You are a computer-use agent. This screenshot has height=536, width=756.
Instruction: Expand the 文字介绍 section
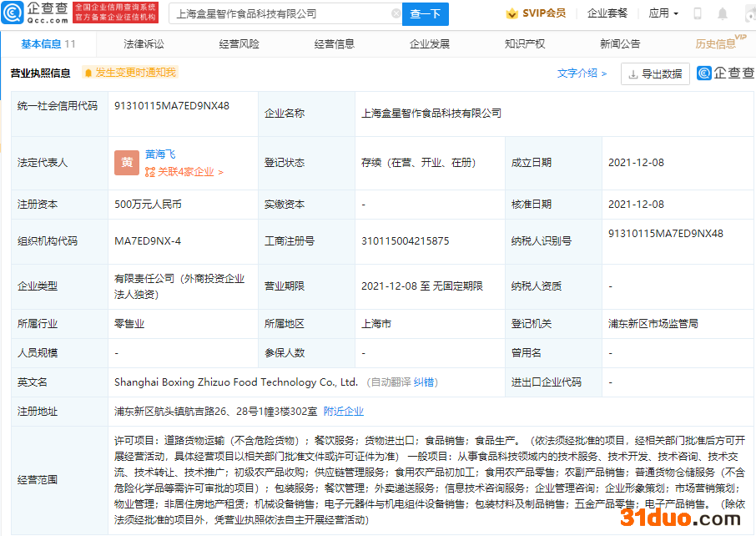tap(582, 73)
